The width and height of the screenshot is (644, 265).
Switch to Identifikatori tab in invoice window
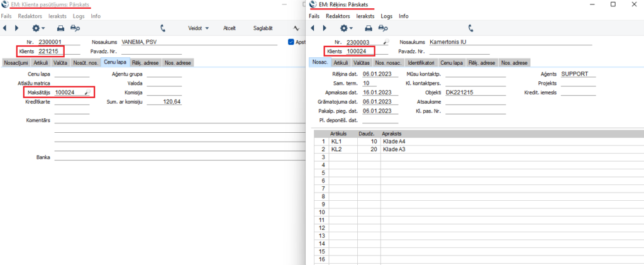point(421,62)
